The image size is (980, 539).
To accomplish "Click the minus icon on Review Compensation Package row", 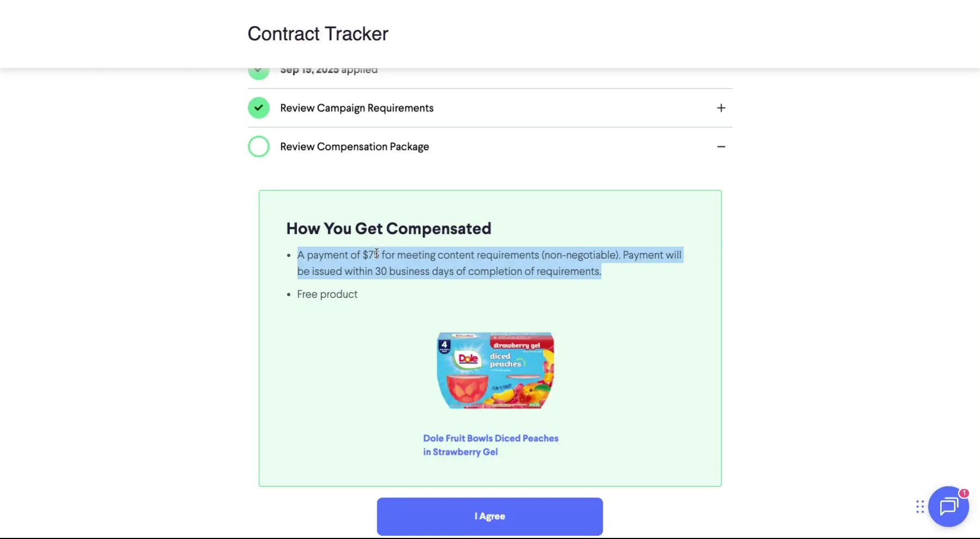I will pos(721,146).
